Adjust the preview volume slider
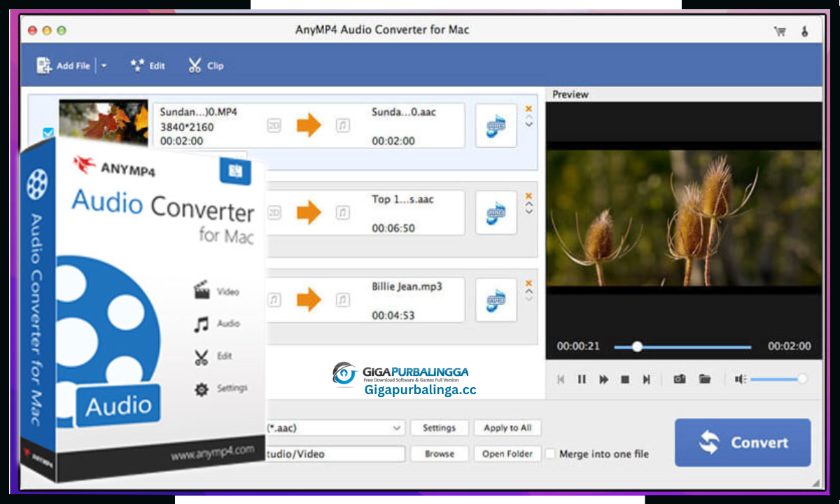This screenshot has width=840, height=504. pyautogui.click(x=778, y=379)
